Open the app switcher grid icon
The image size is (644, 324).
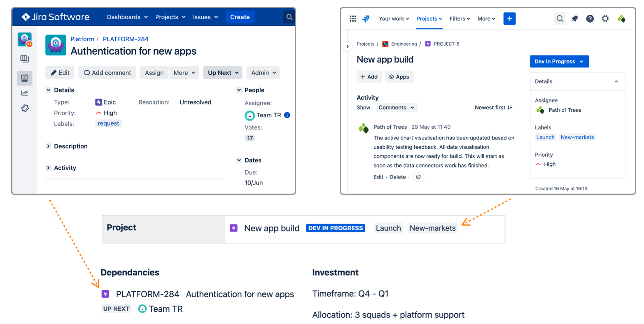tap(353, 19)
